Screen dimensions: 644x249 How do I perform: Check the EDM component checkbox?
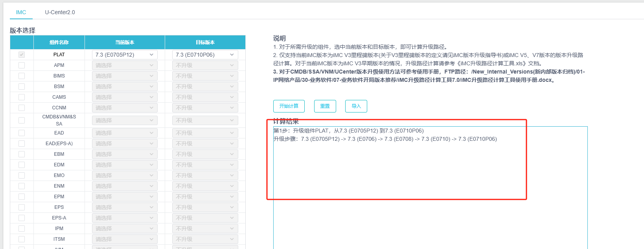pos(22,165)
